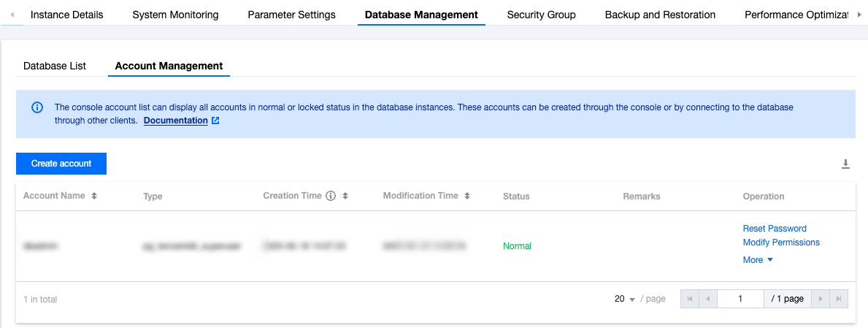Click the download account list icon

pos(845,164)
